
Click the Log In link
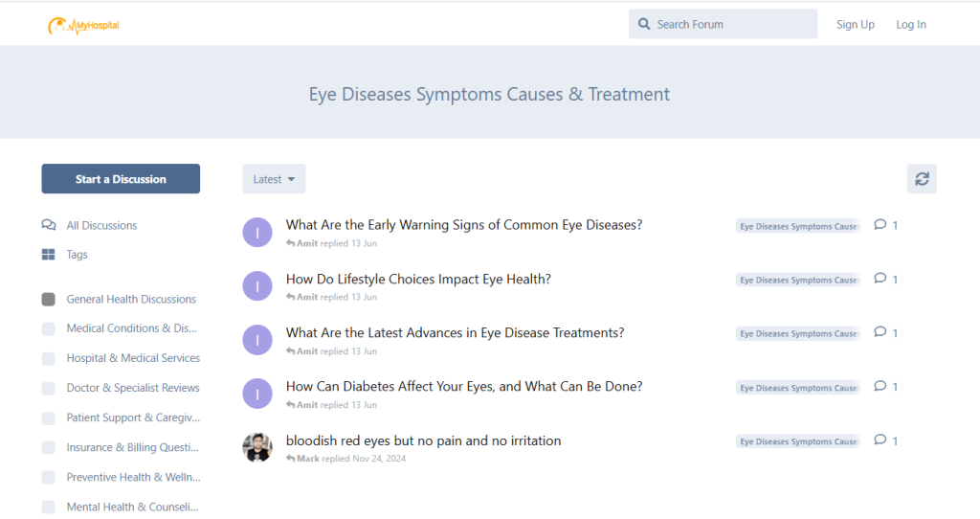pyautogui.click(x=910, y=25)
